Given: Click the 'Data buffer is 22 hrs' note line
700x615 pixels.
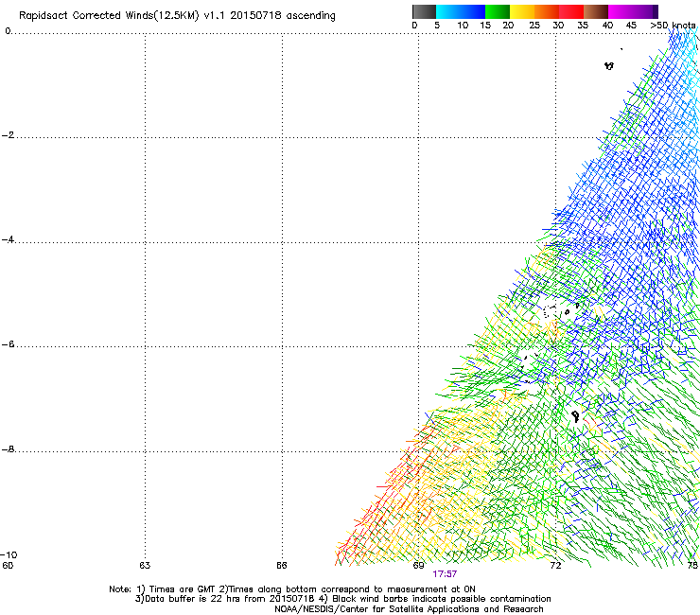Looking at the screenshot, I should click(342, 599).
